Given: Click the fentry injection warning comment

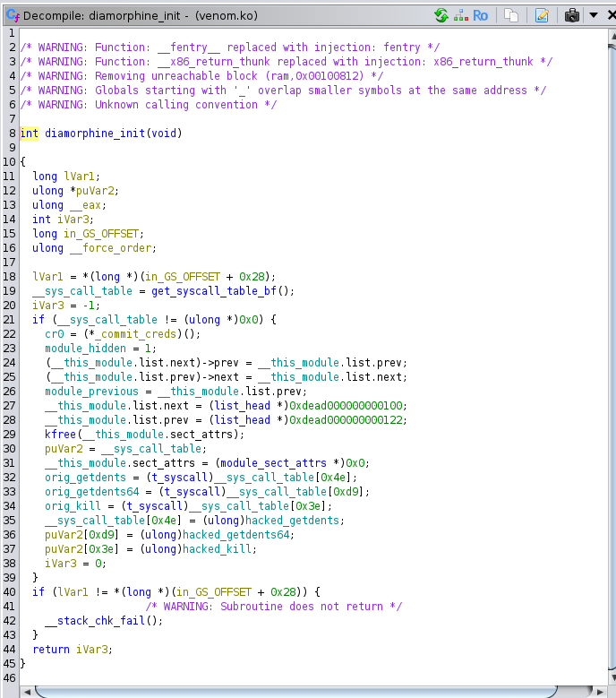Looking at the screenshot, I should pos(230,47).
